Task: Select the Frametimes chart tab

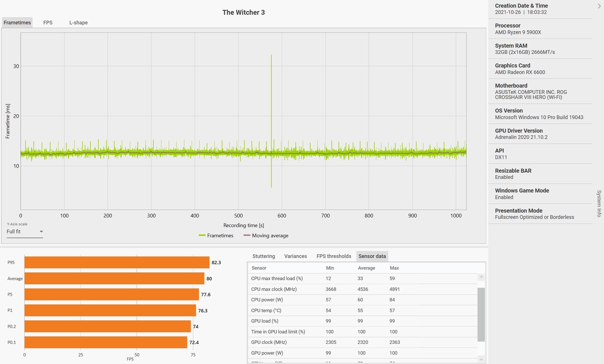Action: pyautogui.click(x=17, y=23)
